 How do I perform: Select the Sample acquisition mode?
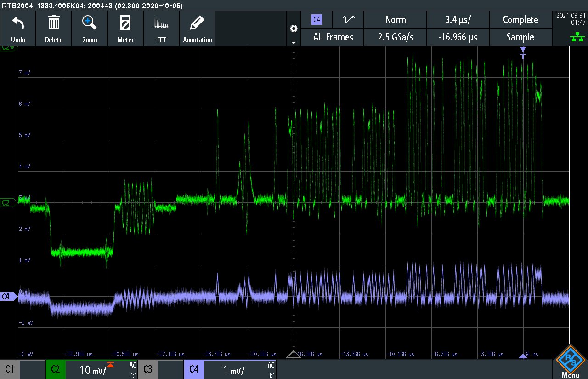pyautogui.click(x=520, y=37)
